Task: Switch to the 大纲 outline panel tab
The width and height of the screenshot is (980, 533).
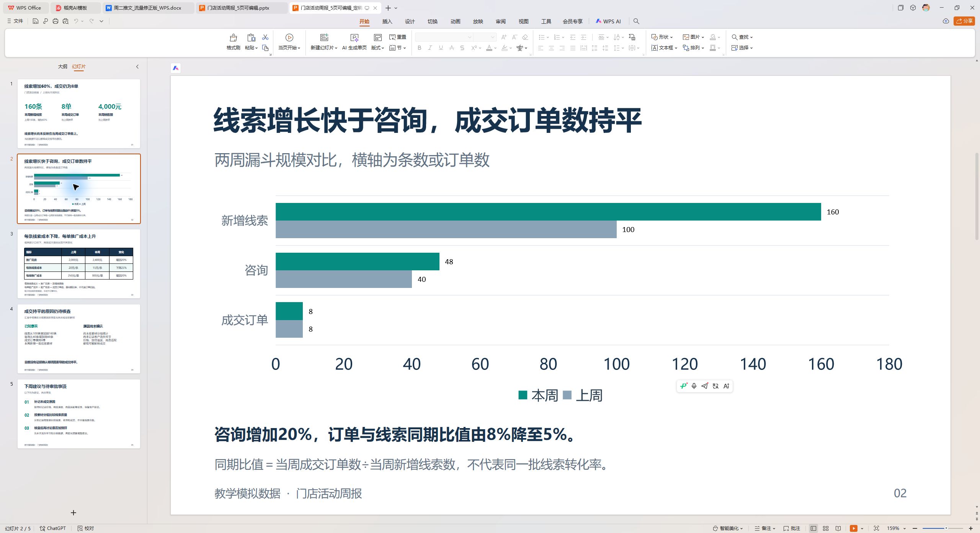Action: pyautogui.click(x=62, y=67)
